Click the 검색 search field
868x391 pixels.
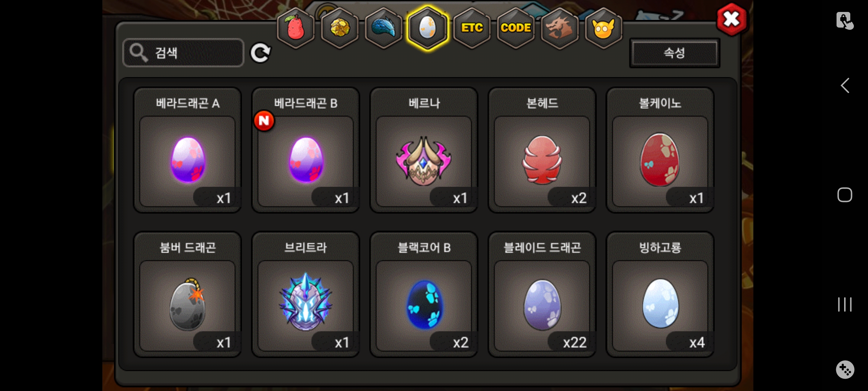click(x=183, y=53)
